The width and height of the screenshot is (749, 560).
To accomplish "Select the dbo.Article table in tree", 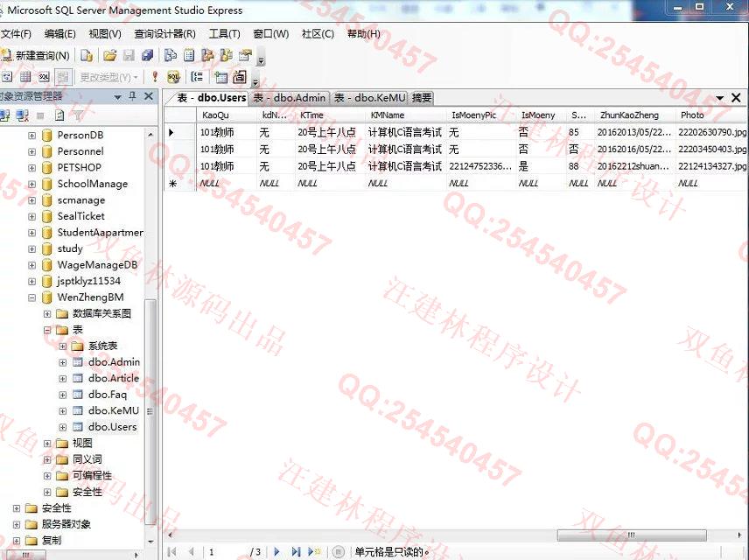I will (114, 378).
